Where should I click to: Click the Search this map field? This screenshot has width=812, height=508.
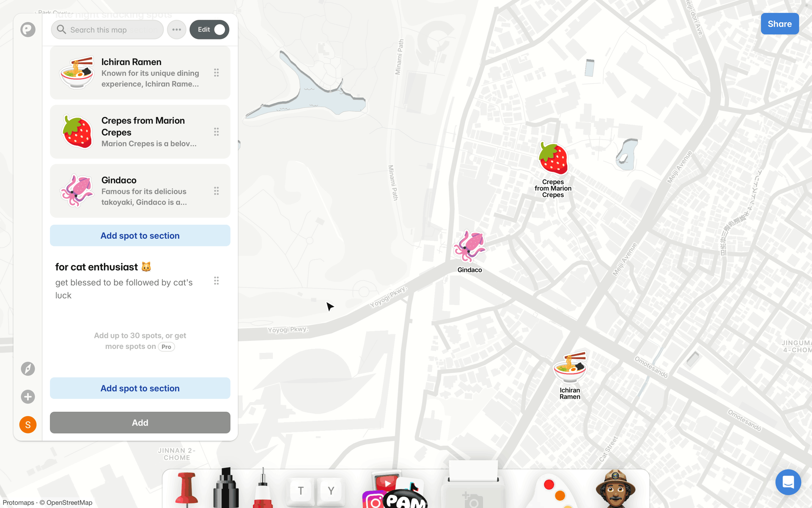tap(107, 30)
